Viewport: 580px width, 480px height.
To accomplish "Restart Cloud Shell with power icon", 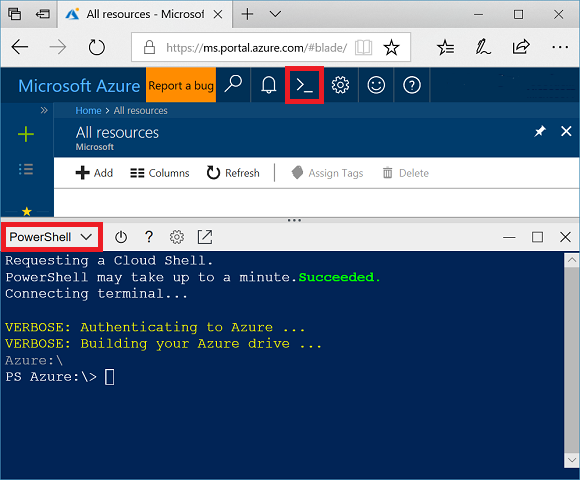I will [121, 237].
